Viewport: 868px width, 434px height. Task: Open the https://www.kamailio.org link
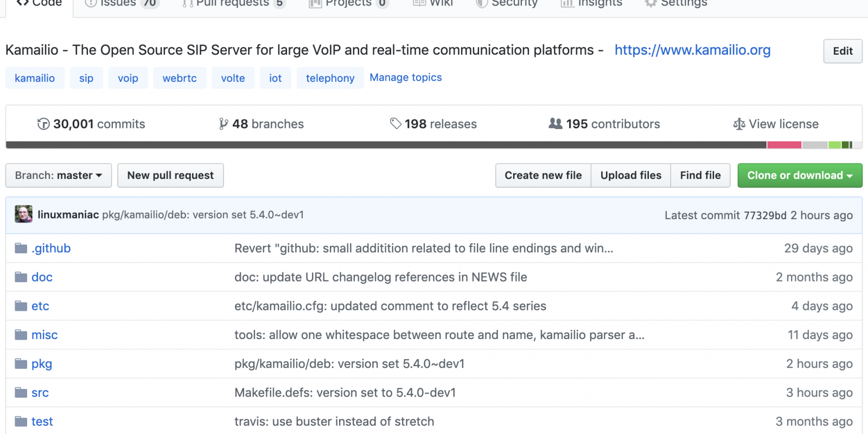tap(692, 50)
